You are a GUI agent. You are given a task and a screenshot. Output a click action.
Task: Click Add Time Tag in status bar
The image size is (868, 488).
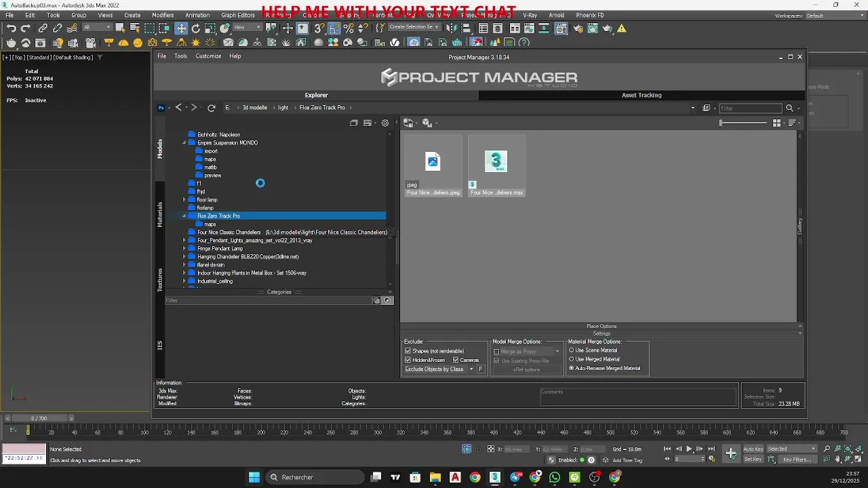coord(627,460)
